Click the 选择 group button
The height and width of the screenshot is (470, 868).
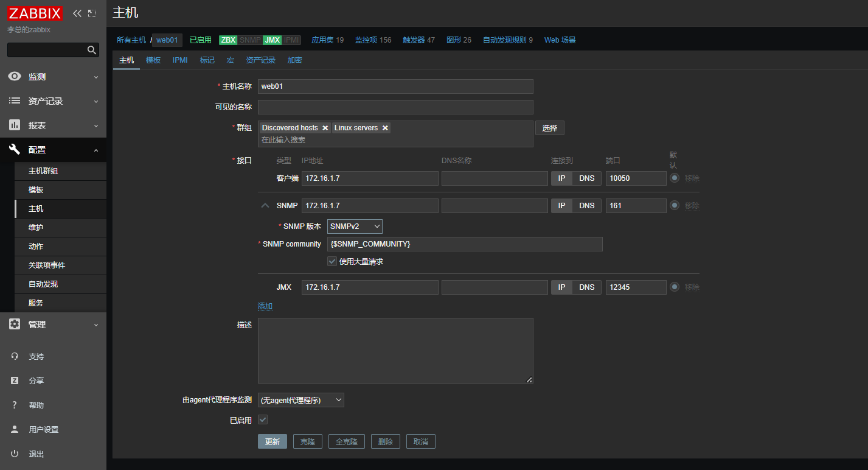pyautogui.click(x=550, y=128)
